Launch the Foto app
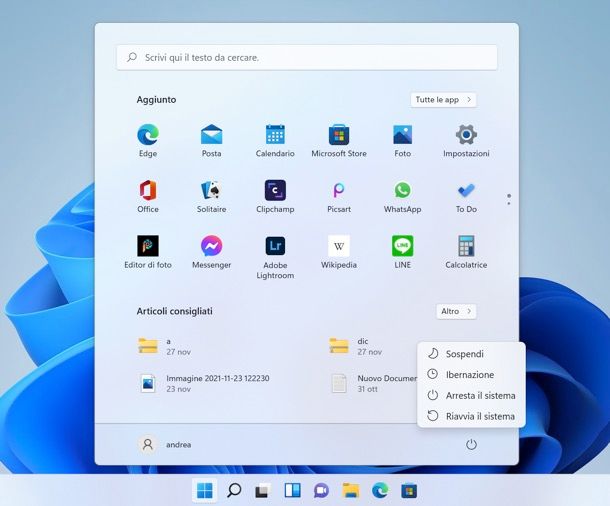The width and height of the screenshot is (610, 506). coord(402,140)
